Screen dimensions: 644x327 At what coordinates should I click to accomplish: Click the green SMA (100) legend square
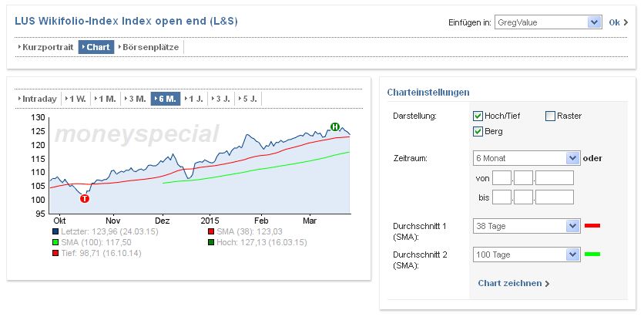coord(55,242)
